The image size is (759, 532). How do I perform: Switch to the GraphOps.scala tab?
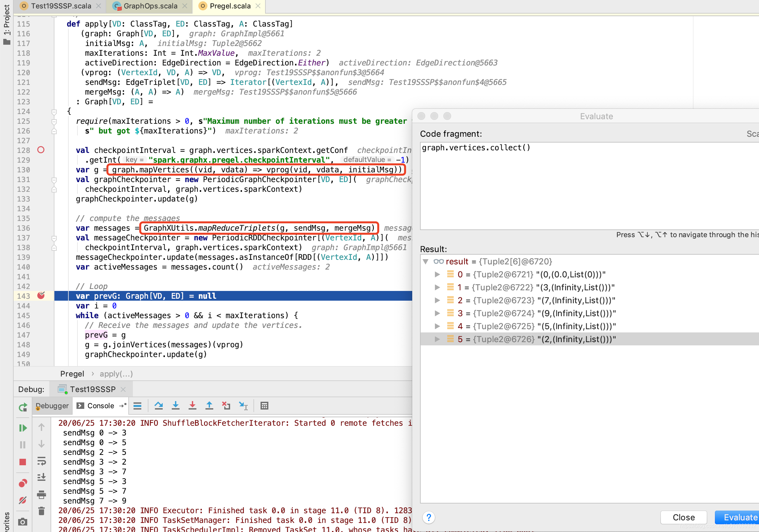pos(150,6)
